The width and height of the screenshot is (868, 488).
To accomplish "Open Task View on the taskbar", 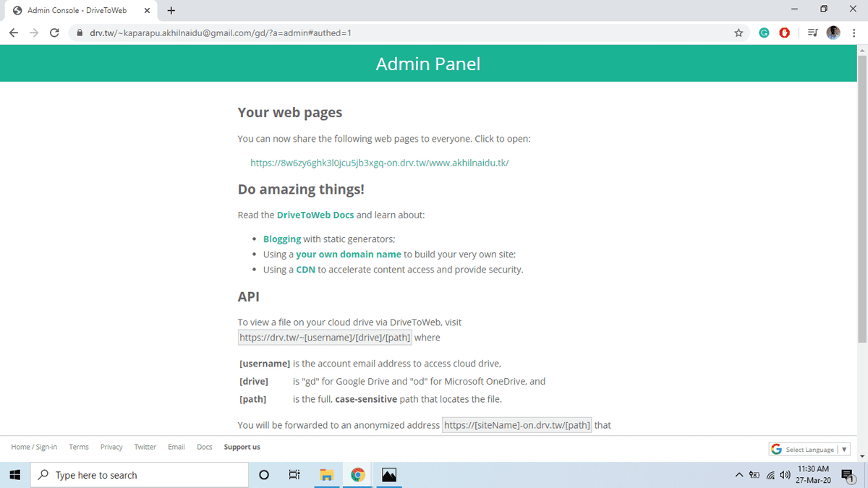I will coord(294,475).
